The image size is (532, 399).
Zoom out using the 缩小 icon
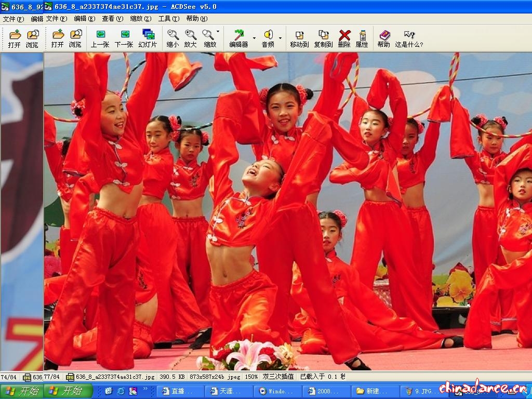172,38
